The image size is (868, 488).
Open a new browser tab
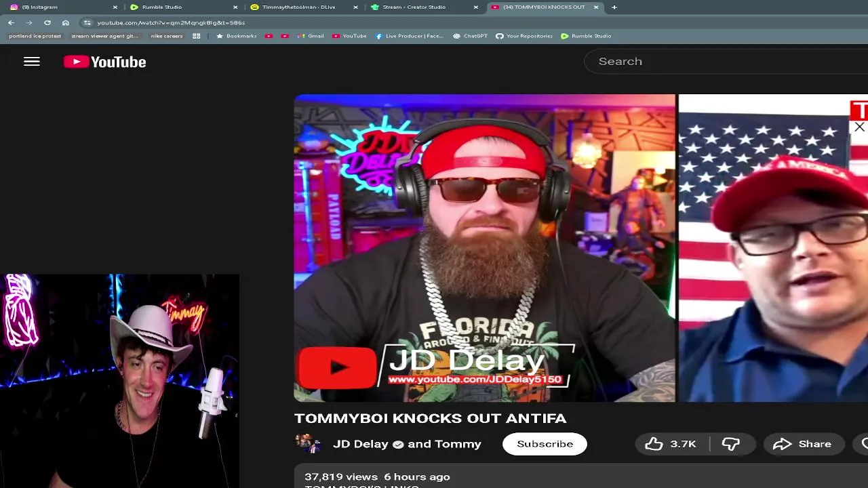(614, 7)
